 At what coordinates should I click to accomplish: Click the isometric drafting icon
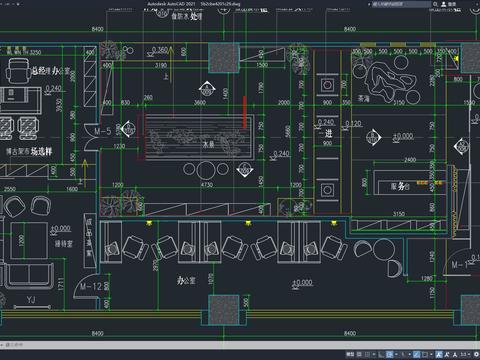(403, 354)
